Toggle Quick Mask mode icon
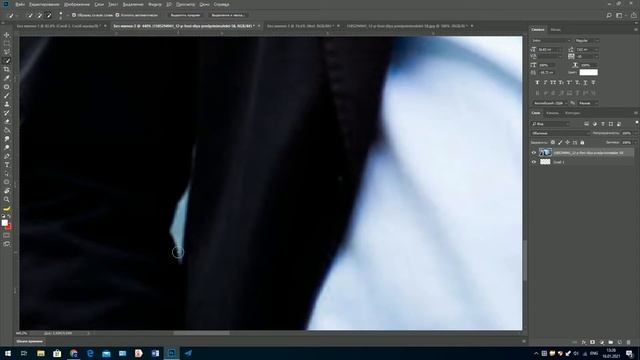640x360 pixels. click(x=7, y=236)
